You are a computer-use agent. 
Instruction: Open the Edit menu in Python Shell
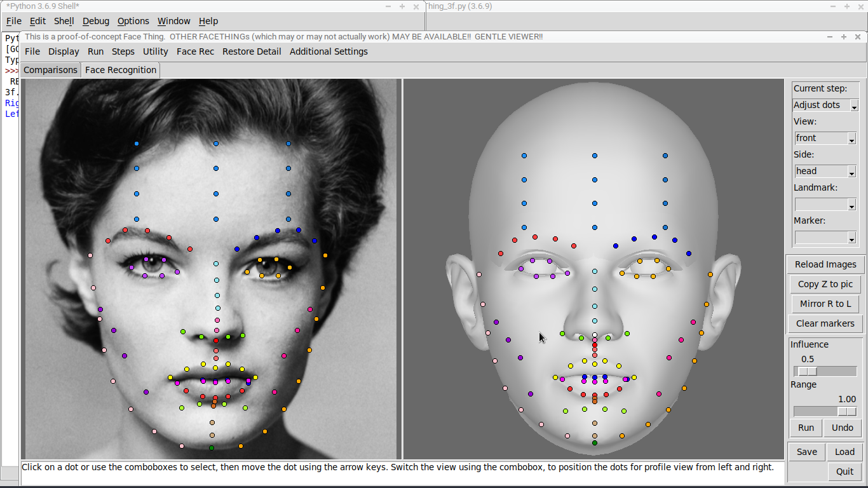pyautogui.click(x=37, y=21)
